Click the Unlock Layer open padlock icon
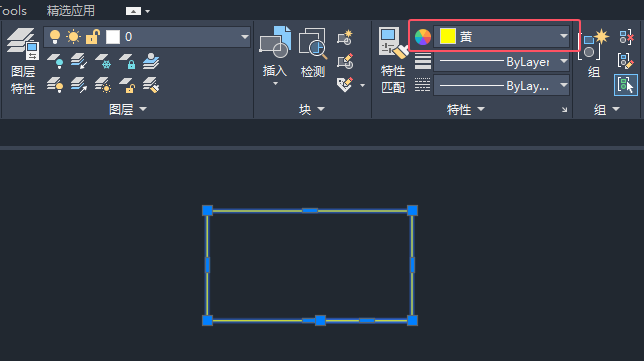The width and height of the screenshot is (644, 361). click(127, 85)
